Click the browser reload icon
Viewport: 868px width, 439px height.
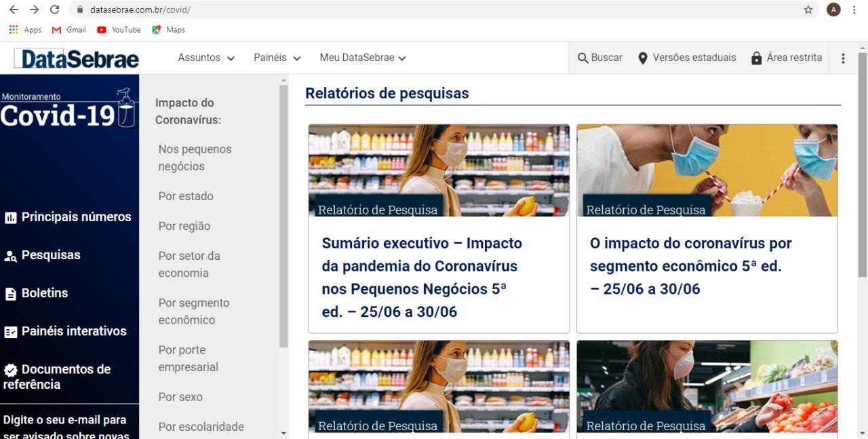point(55,9)
